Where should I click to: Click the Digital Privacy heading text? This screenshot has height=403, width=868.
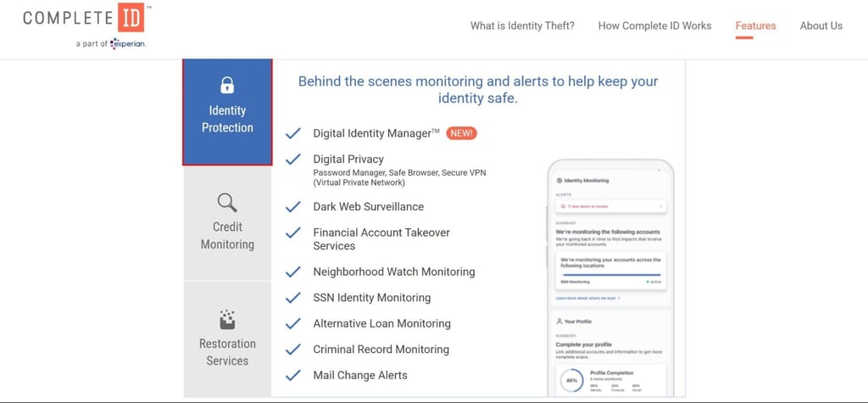[348, 160]
